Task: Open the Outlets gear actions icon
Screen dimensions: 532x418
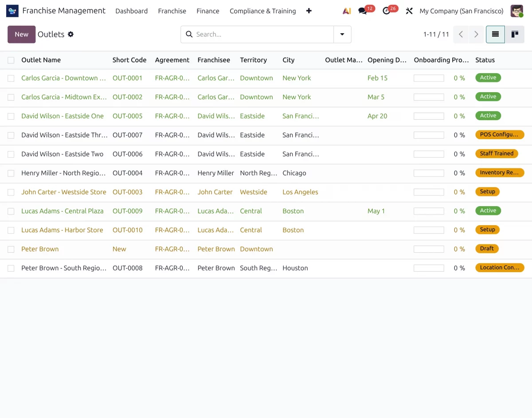Action: point(70,34)
